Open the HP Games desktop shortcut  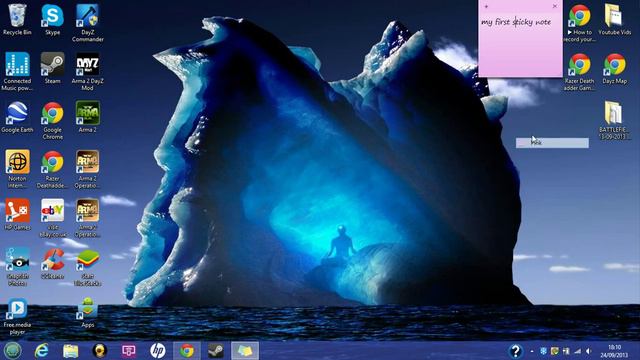pyautogui.click(x=17, y=215)
